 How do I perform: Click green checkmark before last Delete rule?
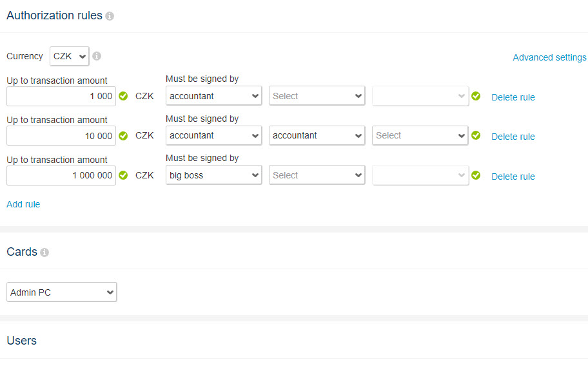[x=476, y=175]
